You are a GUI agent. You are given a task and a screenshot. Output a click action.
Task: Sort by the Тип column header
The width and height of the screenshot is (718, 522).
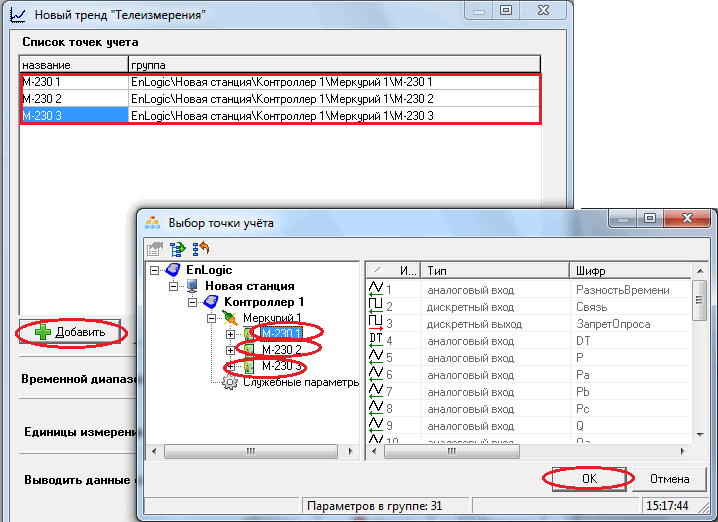495,271
